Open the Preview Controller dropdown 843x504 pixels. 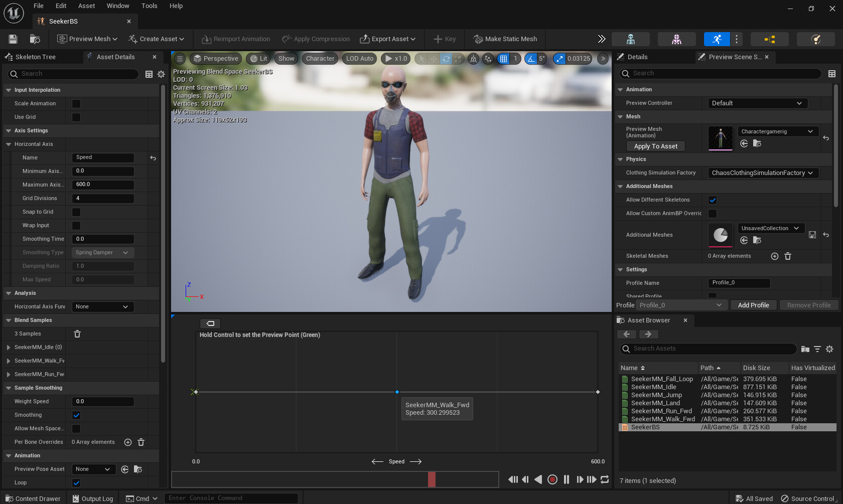(757, 103)
